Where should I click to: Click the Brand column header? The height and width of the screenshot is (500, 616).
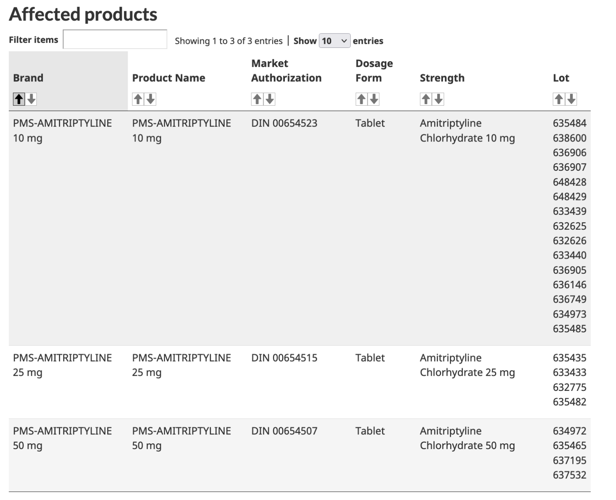[28, 78]
